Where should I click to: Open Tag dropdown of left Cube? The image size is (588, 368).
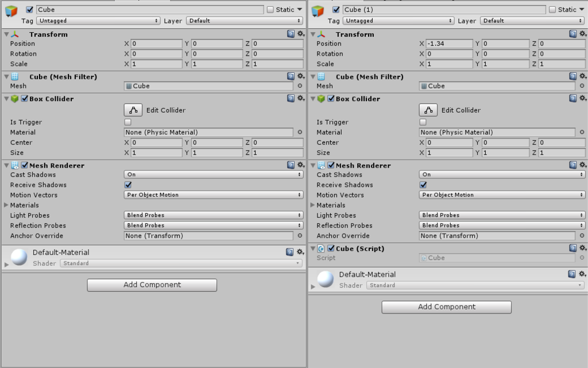[x=98, y=21]
